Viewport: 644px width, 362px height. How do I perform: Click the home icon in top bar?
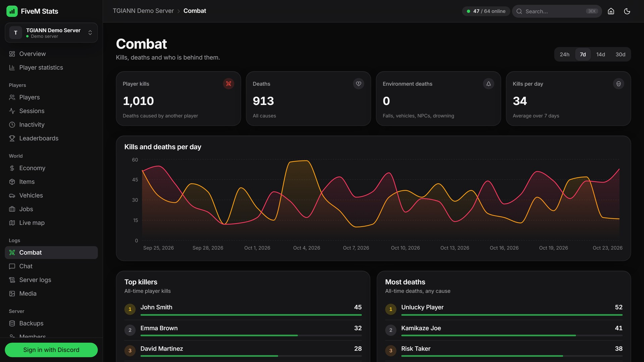(x=611, y=11)
